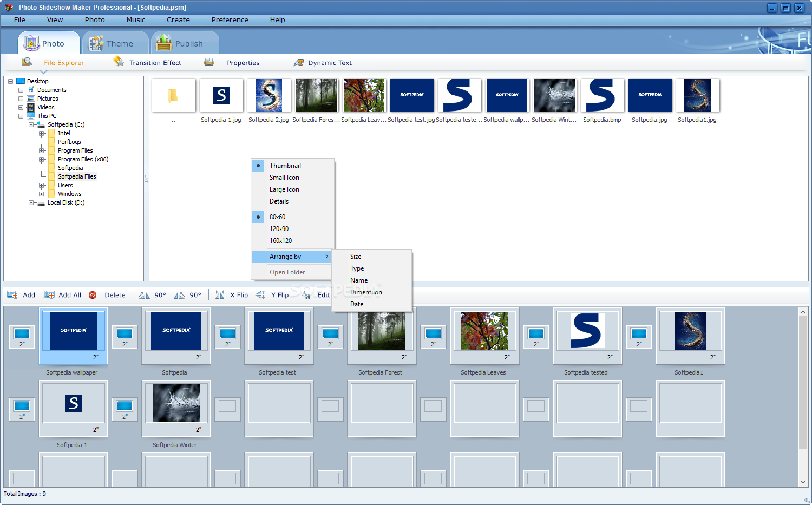The width and height of the screenshot is (812, 505).
Task: Select Details view mode
Action: point(292,201)
